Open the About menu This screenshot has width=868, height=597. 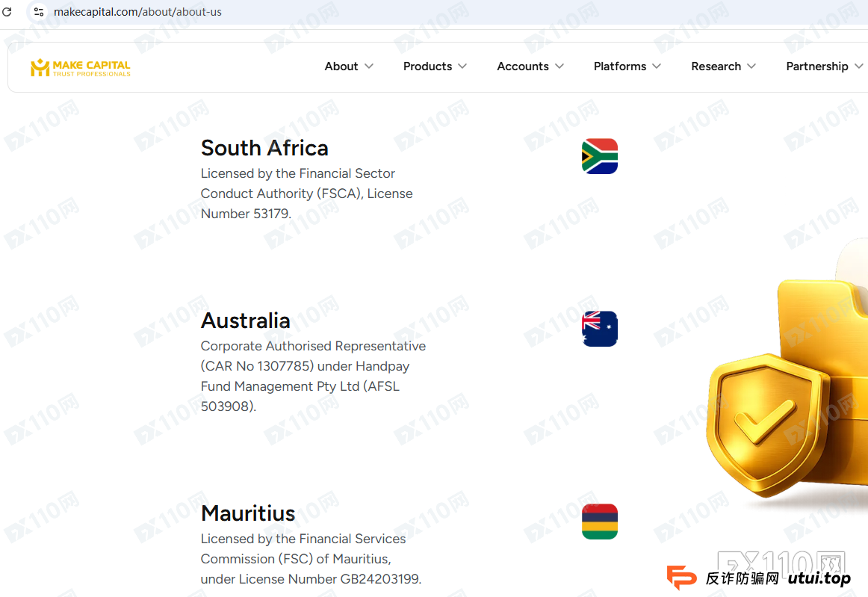[341, 66]
